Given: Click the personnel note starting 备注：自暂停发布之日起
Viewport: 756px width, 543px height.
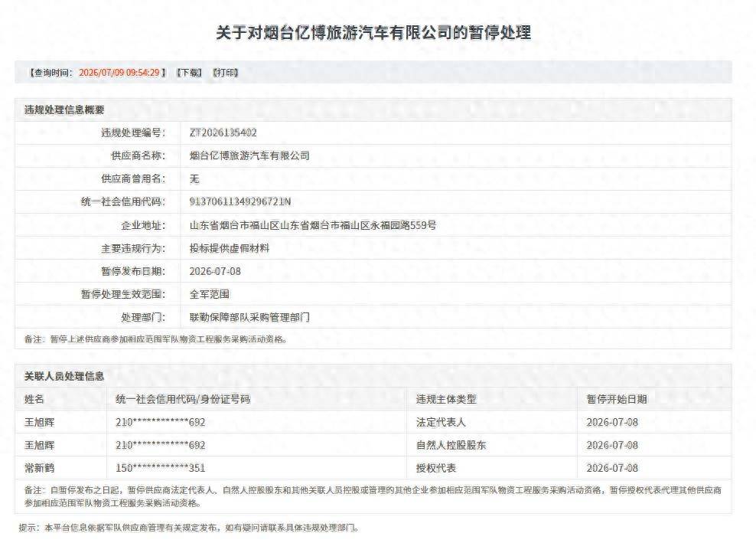Looking at the screenshot, I should [373, 496].
